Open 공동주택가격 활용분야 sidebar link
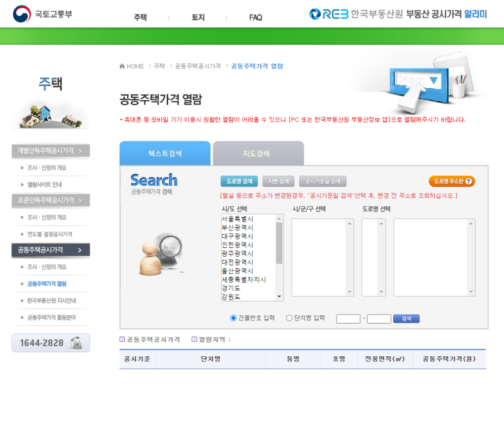Image resolution: width=504 pixels, height=428 pixels. click(52, 318)
